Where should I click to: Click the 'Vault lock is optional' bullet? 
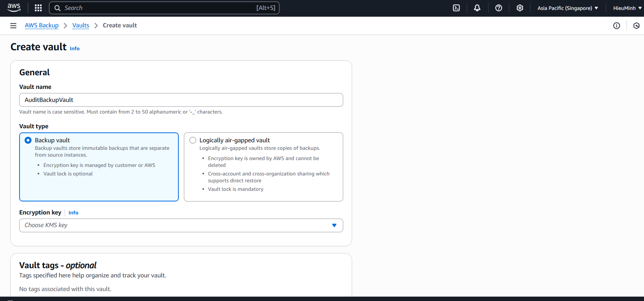click(68, 174)
